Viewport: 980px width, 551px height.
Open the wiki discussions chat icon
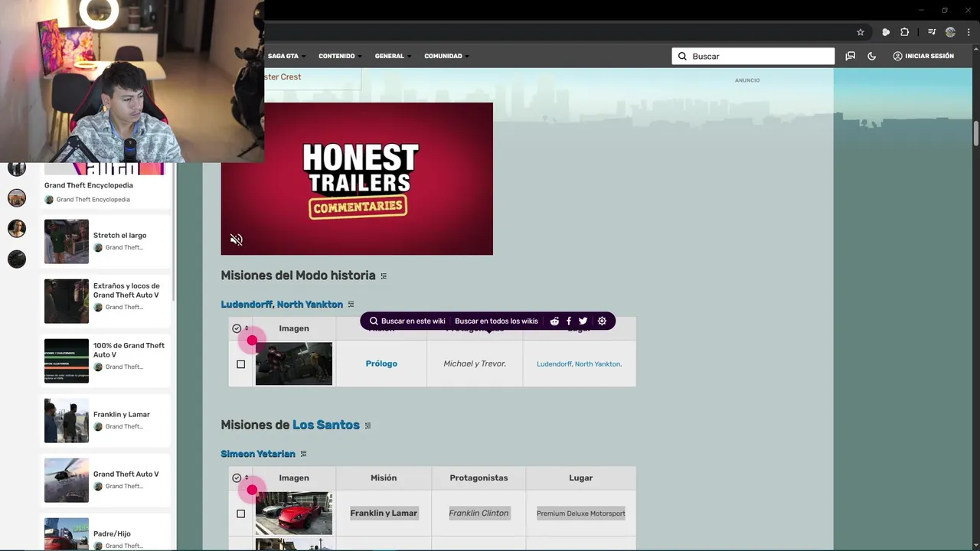pyautogui.click(x=850, y=56)
